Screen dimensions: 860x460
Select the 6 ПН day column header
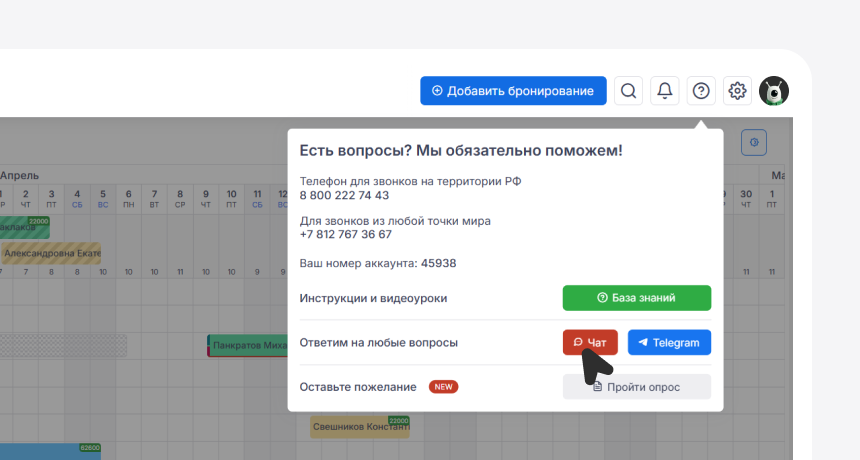129,198
